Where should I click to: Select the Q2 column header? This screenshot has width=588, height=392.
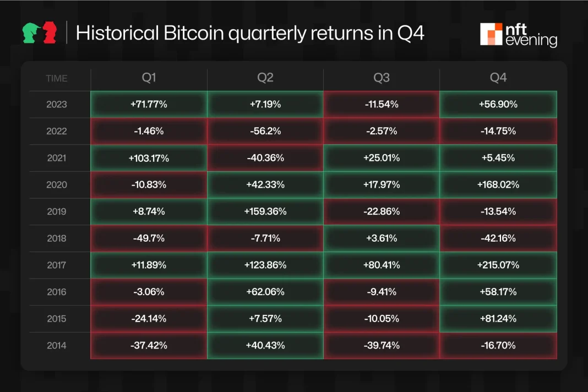pos(265,78)
